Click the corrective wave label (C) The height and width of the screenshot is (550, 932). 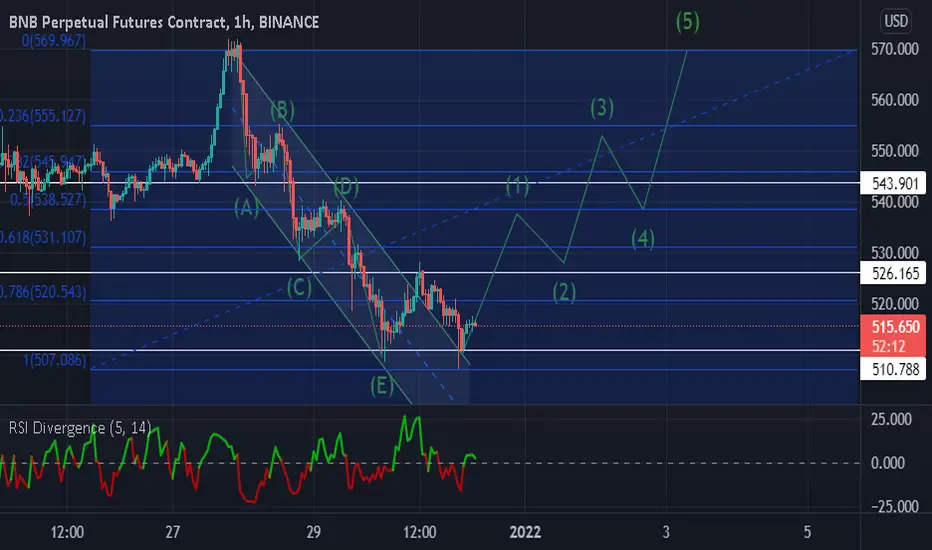300,288
